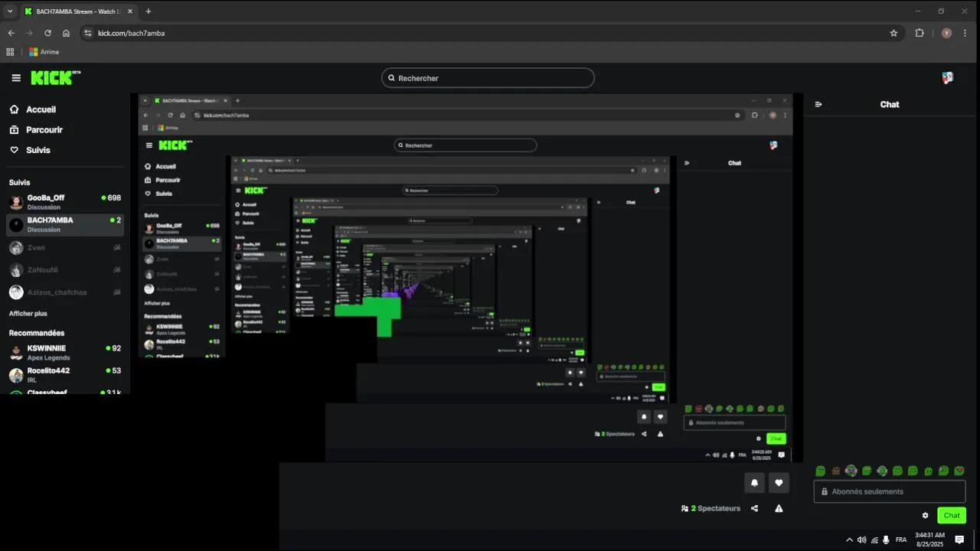This screenshot has height=551, width=980.
Task: Click the Recommandées section heading
Action: (x=37, y=333)
